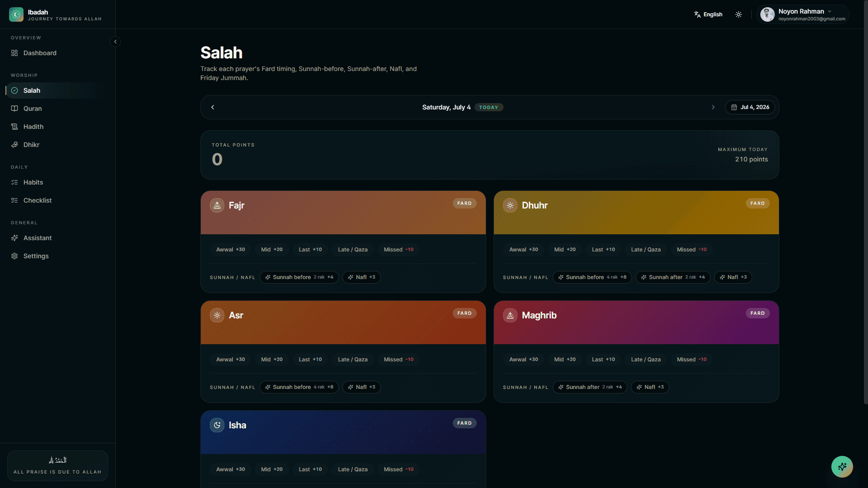Click Noyon Rahman's profile avatar
The image size is (868, 488).
coord(767,14)
